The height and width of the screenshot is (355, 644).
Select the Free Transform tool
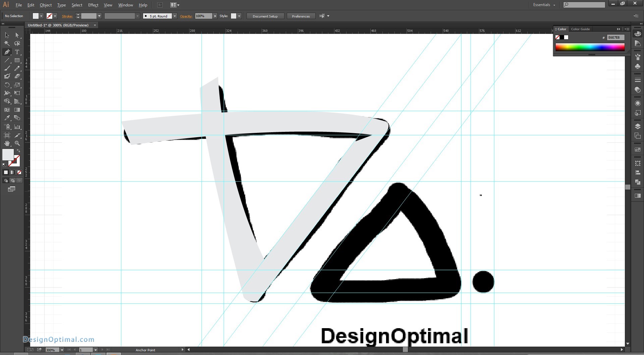pos(17,93)
